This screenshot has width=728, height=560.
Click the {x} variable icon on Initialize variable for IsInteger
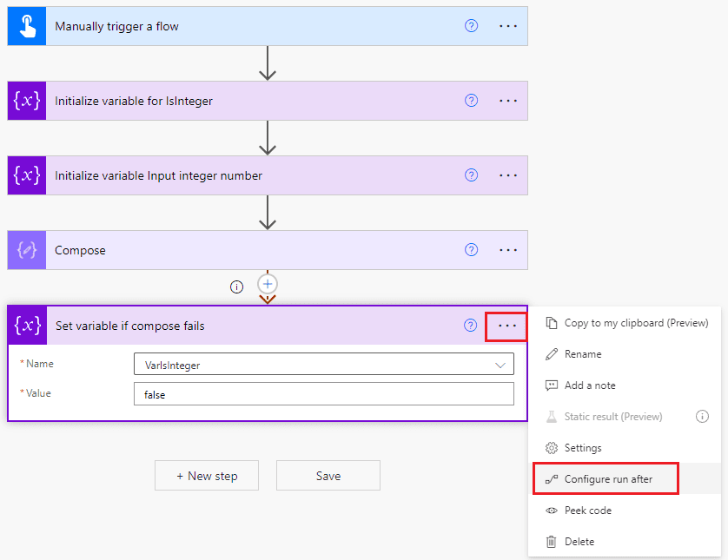tap(25, 100)
